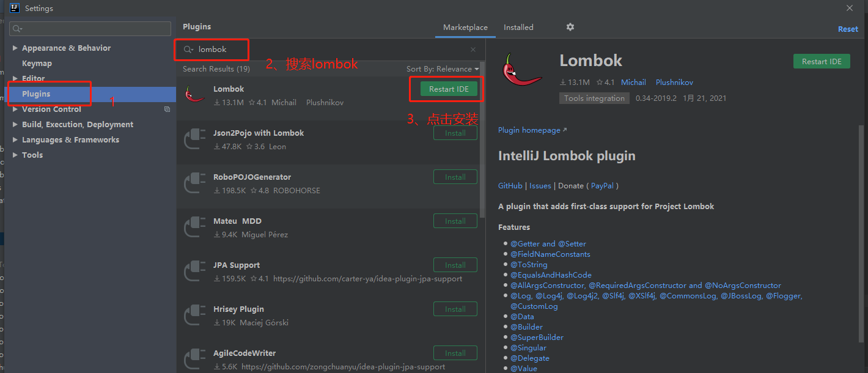Click the plugin search field with lombok
Image resolution: width=868 pixels, height=373 pixels.
click(x=331, y=50)
